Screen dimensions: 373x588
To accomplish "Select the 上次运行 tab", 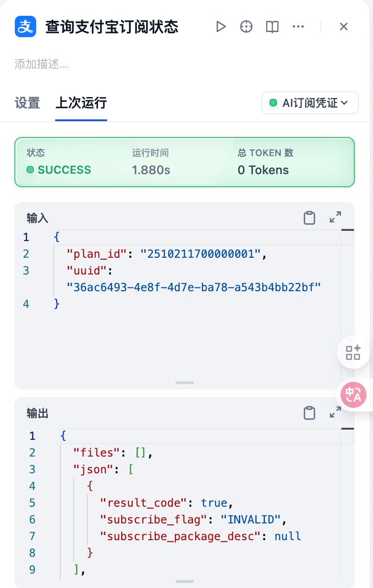I will (81, 103).
